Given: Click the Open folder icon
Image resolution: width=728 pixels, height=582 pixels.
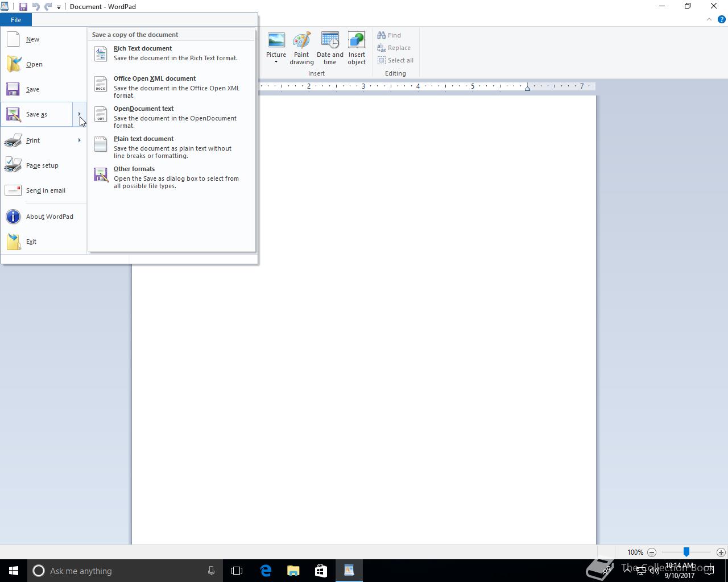Looking at the screenshot, I should [x=13, y=64].
